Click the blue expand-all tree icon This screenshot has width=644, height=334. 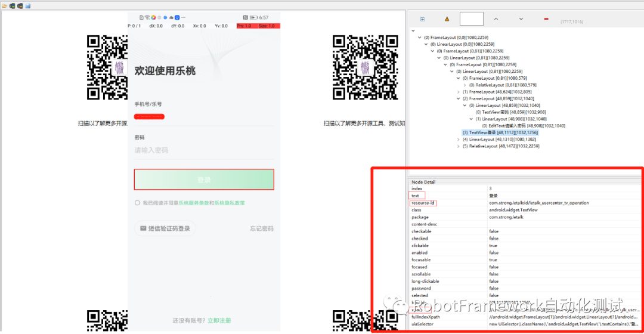422,19
